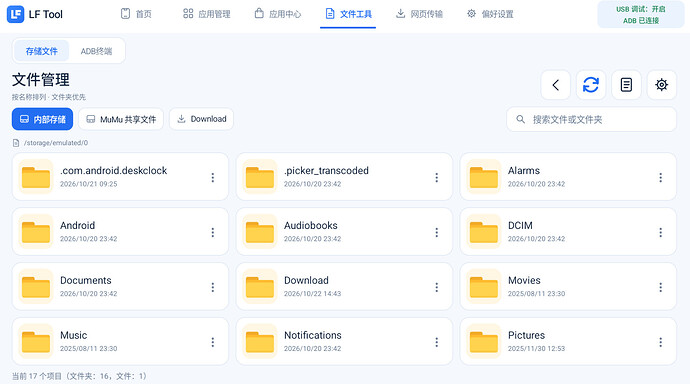Click the LF Tool logo icon
690x384 pixels.
click(x=15, y=14)
